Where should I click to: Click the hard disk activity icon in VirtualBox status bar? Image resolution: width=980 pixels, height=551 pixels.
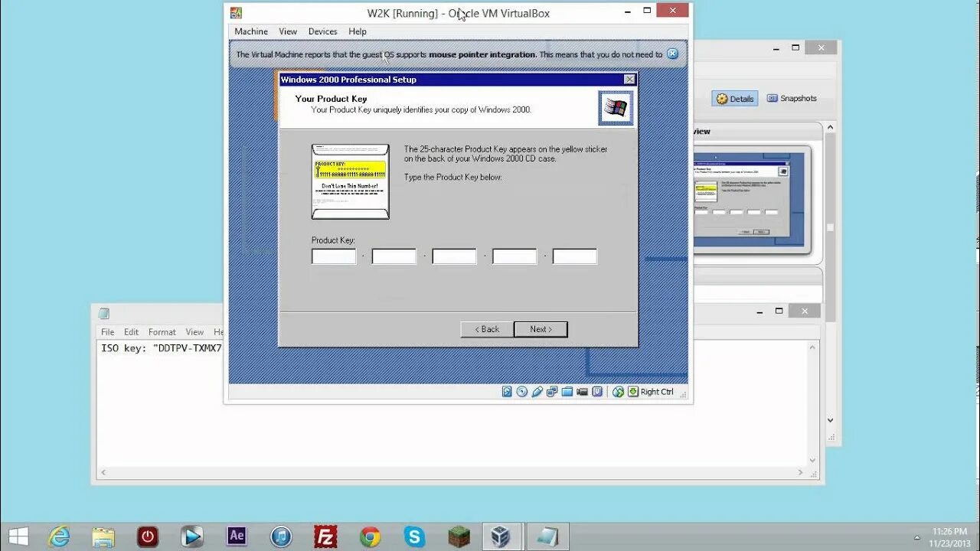507,392
